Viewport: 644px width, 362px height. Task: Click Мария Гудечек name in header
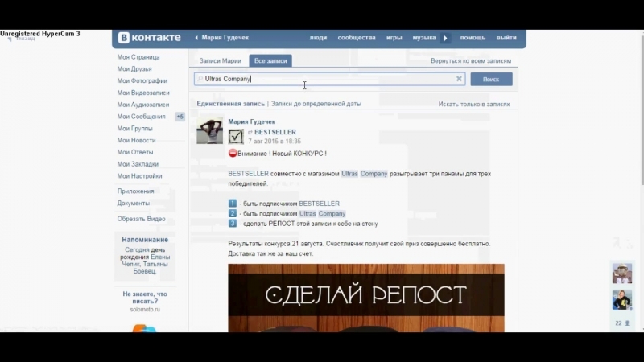225,38
